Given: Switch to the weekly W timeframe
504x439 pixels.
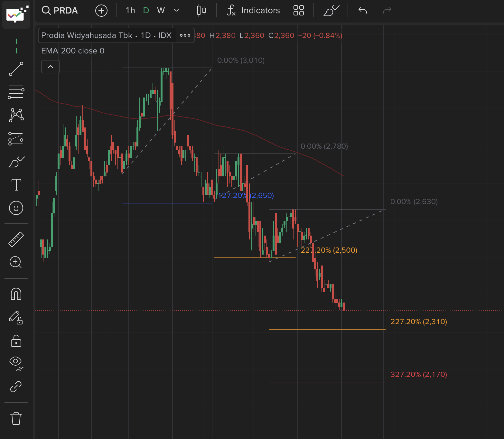Looking at the screenshot, I should point(161,10).
